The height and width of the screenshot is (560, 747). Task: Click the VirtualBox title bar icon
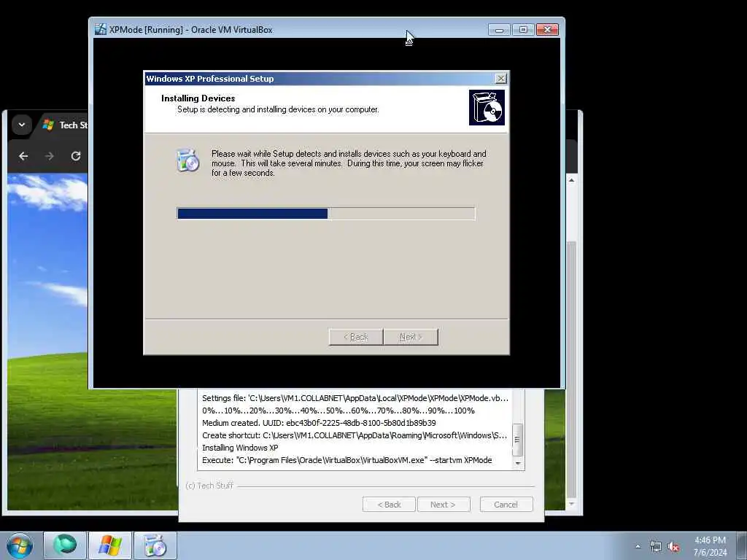[101, 29]
